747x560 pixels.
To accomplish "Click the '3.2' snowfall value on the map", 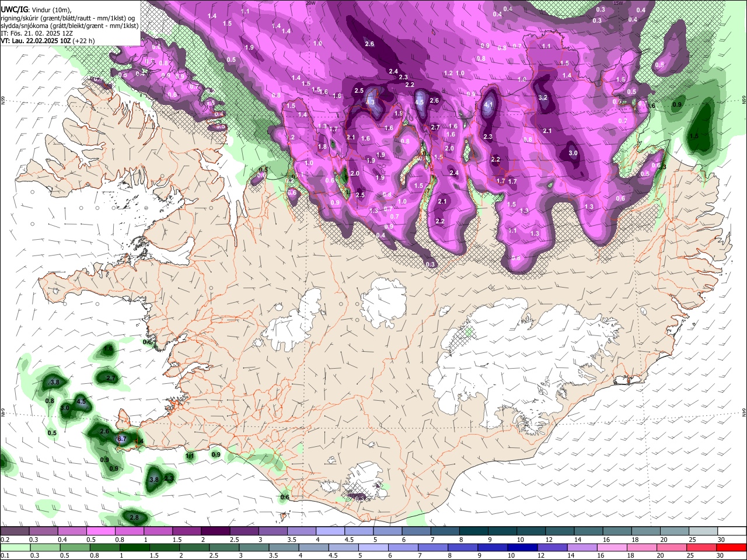I will 543,97.
